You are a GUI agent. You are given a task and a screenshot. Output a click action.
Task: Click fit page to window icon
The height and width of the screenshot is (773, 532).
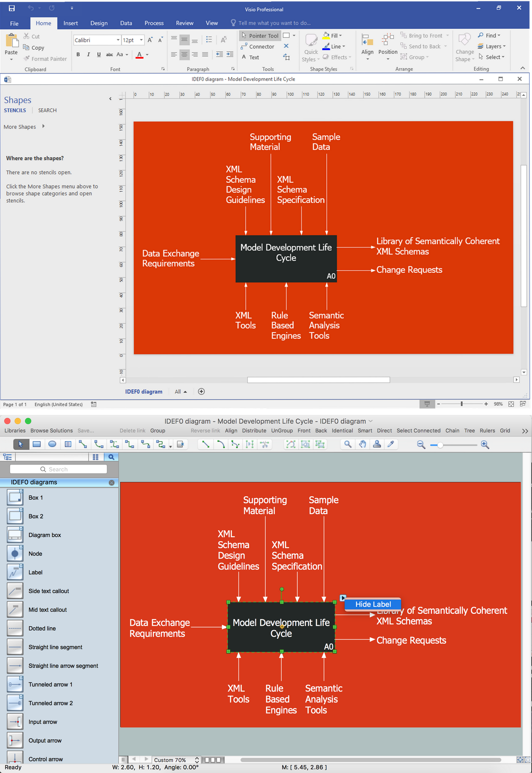[511, 404]
